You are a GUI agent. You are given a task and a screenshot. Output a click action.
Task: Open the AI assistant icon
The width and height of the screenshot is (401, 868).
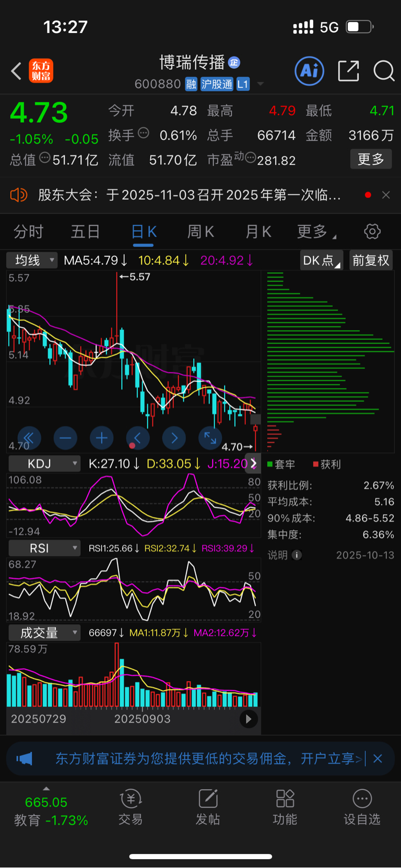click(x=310, y=71)
